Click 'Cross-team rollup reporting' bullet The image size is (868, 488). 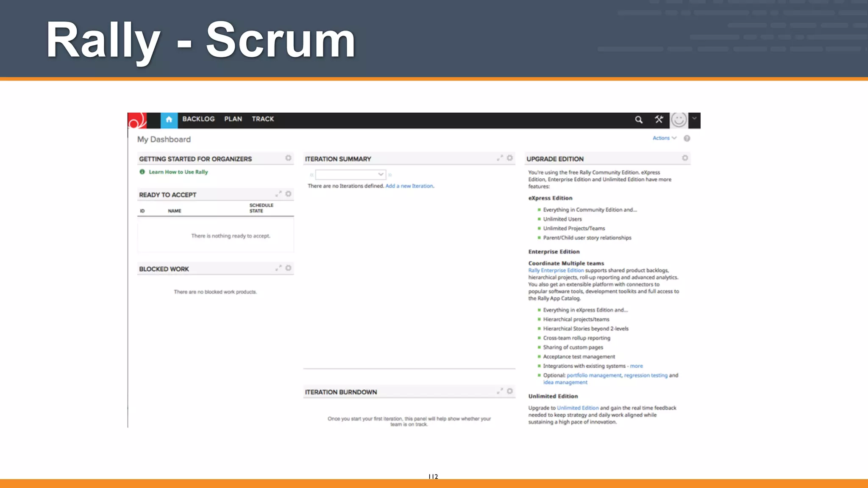pos(576,338)
